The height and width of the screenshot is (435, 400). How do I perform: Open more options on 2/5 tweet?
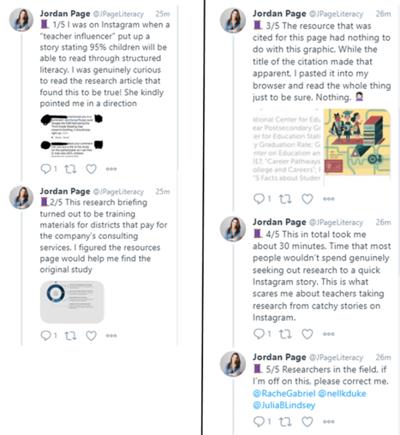pos(111,335)
